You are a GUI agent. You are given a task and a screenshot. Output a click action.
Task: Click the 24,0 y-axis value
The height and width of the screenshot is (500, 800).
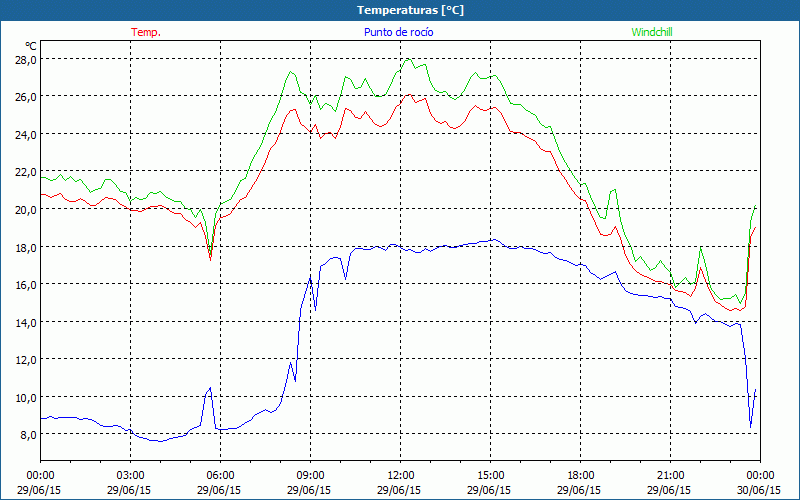coord(26,135)
